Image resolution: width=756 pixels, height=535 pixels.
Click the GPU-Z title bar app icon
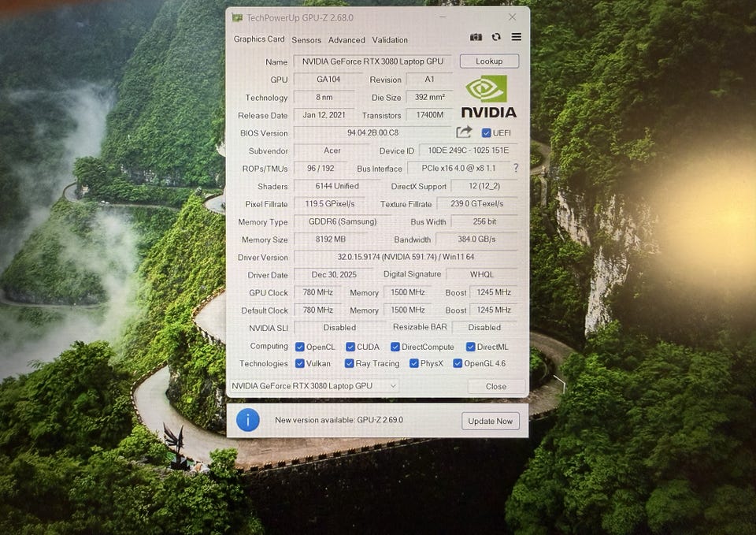click(237, 18)
